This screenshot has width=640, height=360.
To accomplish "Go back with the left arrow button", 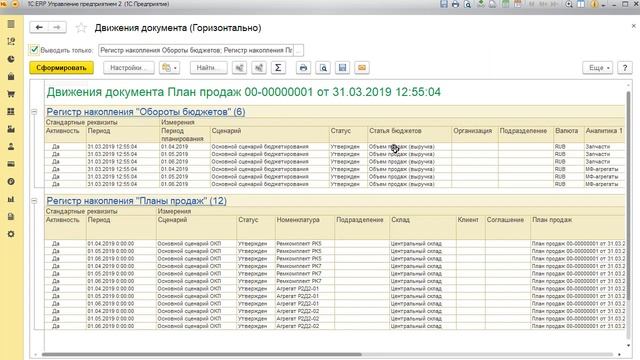I will (39, 27).
